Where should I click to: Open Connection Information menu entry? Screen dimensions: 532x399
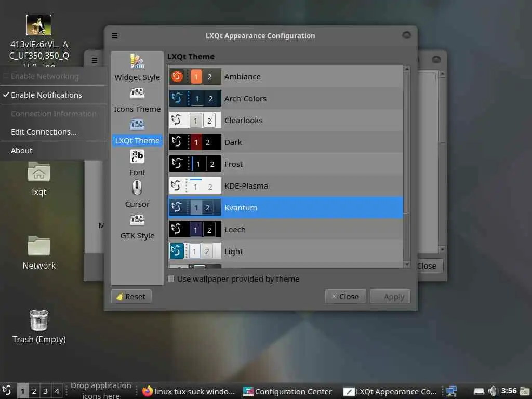pyautogui.click(x=54, y=114)
